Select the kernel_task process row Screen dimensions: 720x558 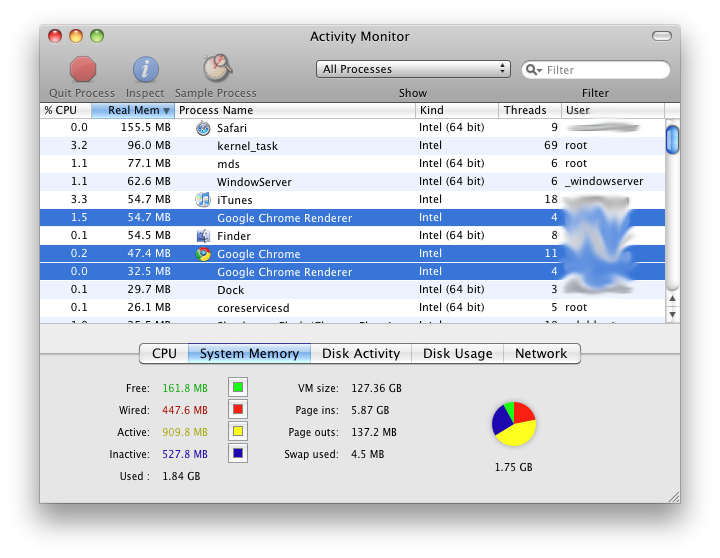(x=352, y=146)
